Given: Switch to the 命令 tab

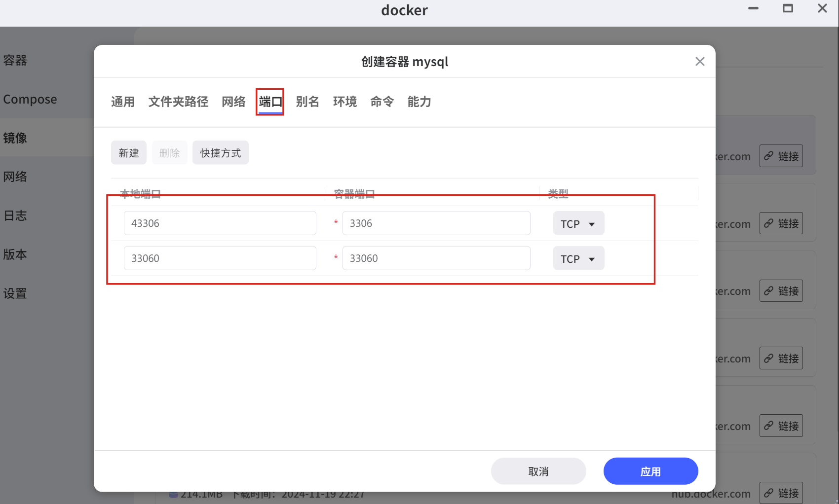Looking at the screenshot, I should coord(382,102).
